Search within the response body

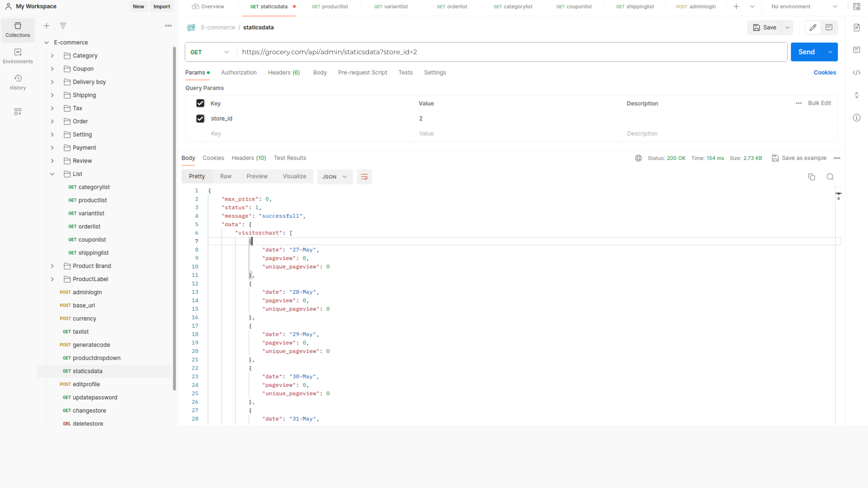(x=830, y=177)
